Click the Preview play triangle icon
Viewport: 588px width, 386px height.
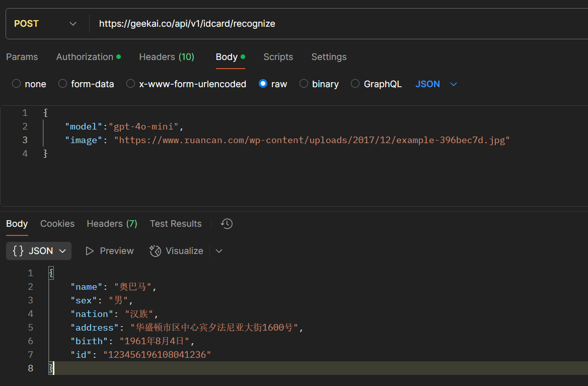[89, 251]
